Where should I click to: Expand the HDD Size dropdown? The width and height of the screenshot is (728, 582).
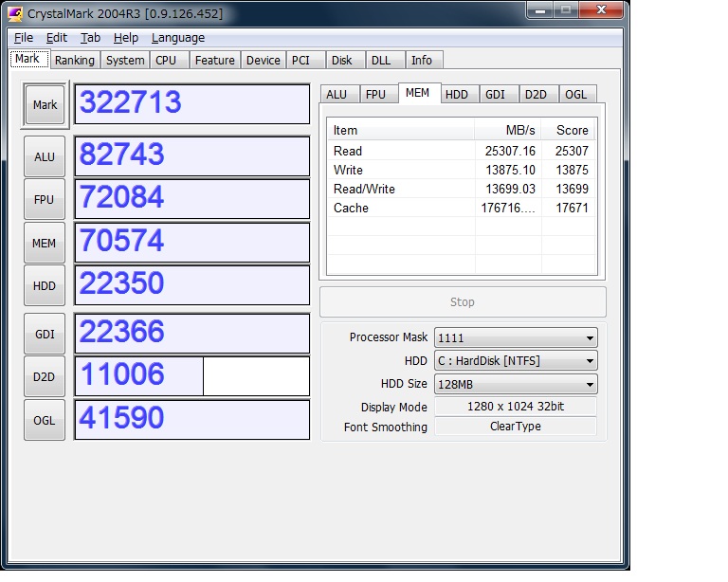click(x=516, y=384)
